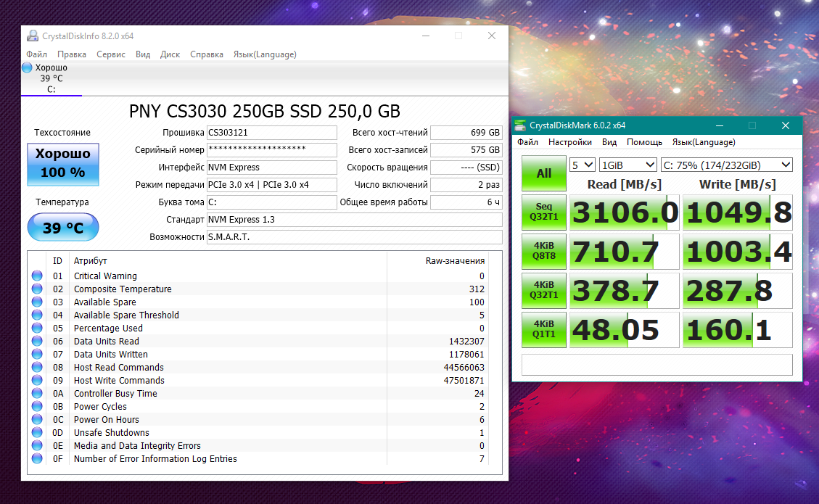Viewport: 819px width, 504px height.
Task: Click the CrystalDiskInfo app icon in title bar
Action: point(33,36)
